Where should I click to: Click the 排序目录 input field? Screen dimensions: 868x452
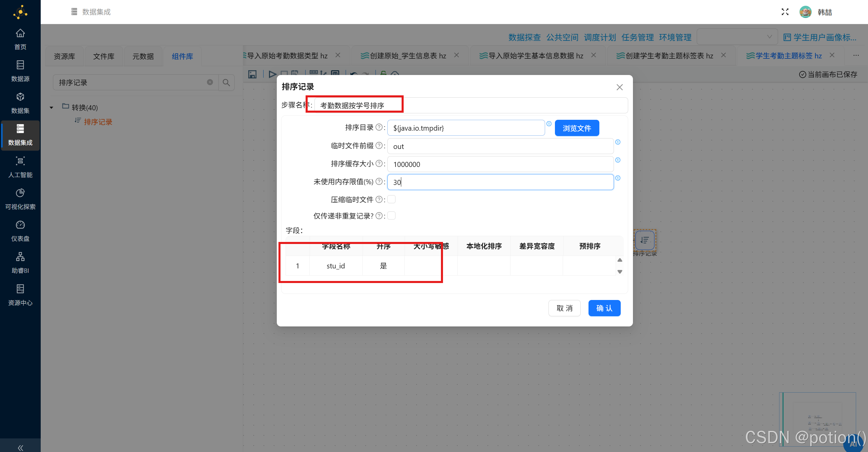466,128
